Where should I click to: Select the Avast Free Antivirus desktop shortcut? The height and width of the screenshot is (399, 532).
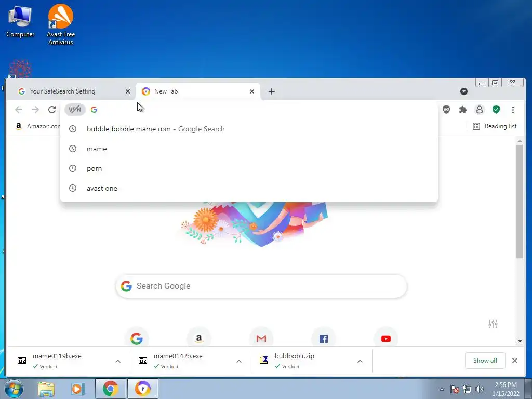(x=61, y=24)
